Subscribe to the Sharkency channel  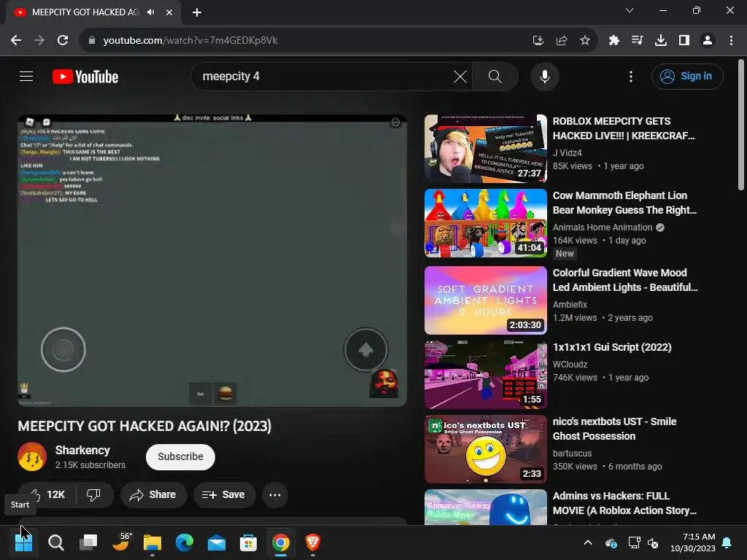tap(180, 456)
